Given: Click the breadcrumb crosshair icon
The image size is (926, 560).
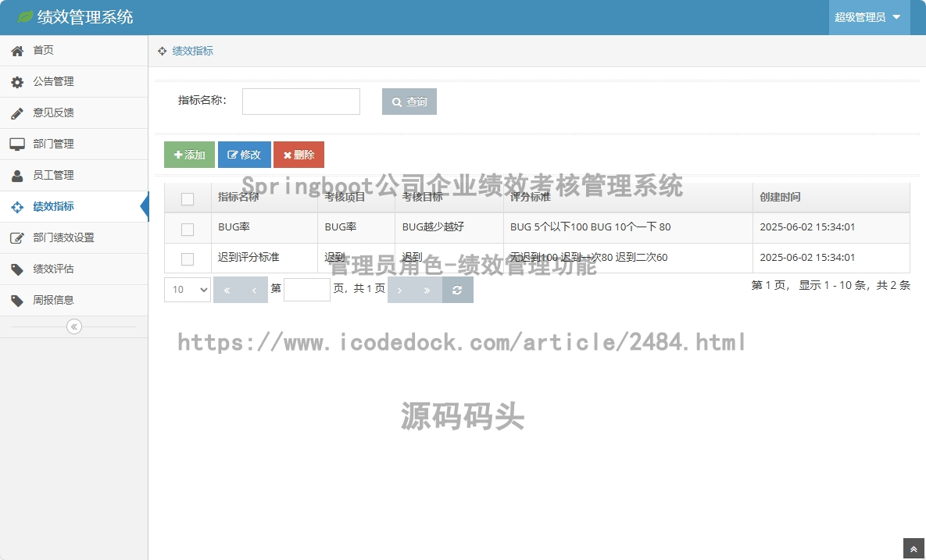Looking at the screenshot, I should [162, 52].
